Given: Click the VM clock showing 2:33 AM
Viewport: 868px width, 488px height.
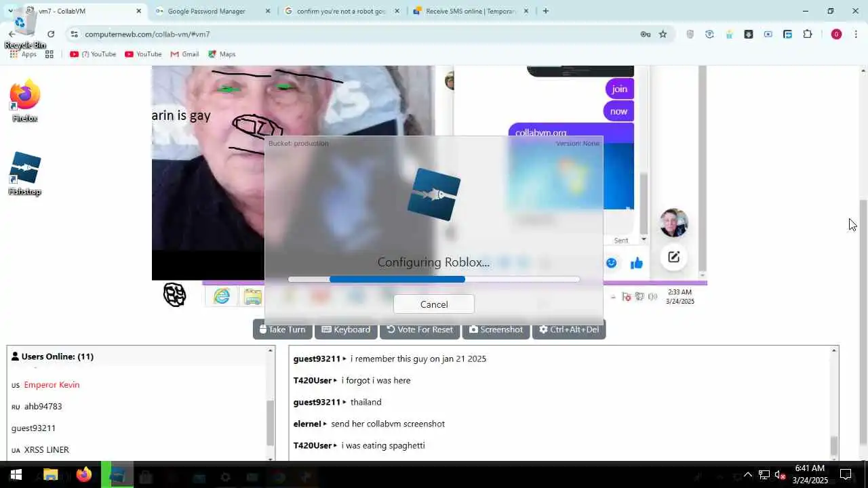Looking at the screenshot, I should pyautogui.click(x=680, y=297).
